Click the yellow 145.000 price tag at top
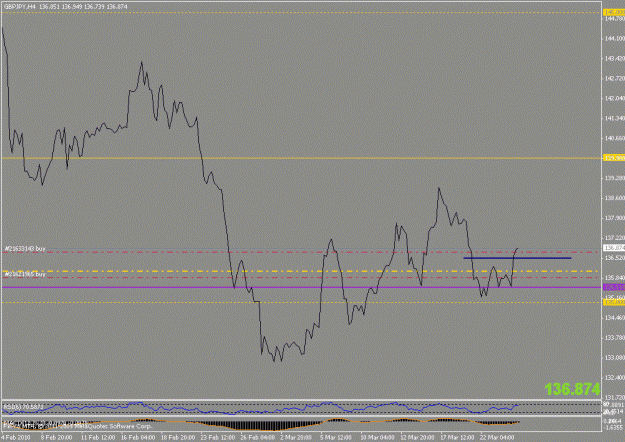 [614, 13]
